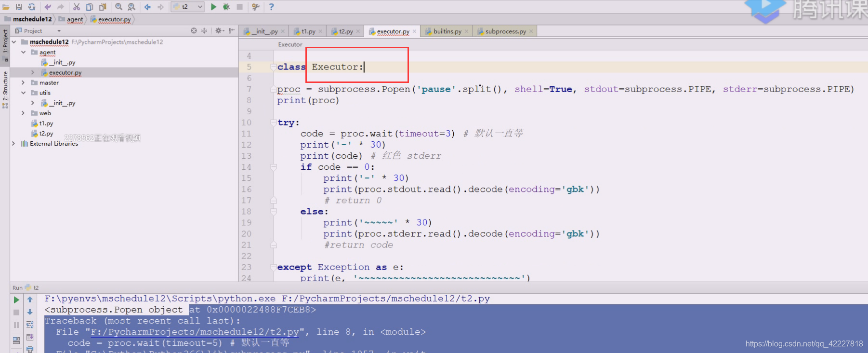
Task: Switch to the subprocess.py editor tab
Action: coord(505,31)
